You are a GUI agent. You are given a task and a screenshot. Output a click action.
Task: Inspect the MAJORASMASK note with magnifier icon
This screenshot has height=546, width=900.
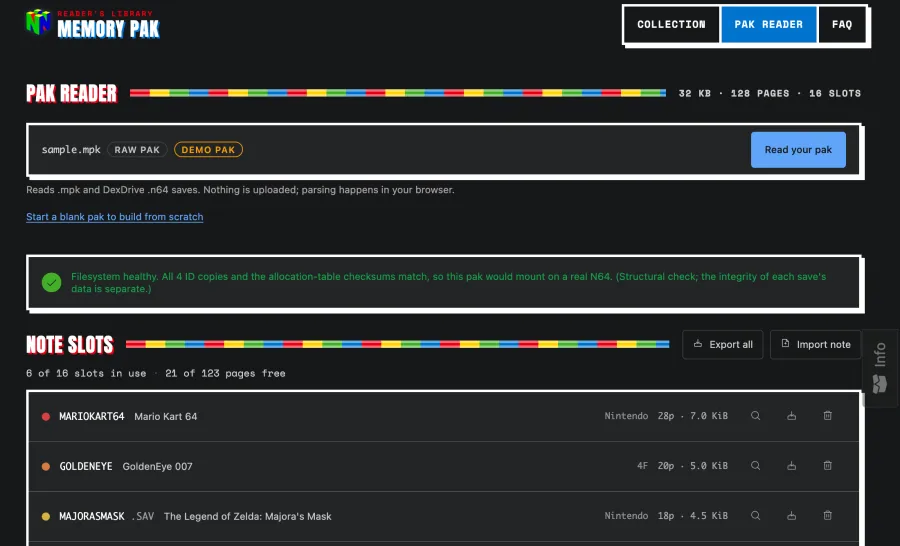pyautogui.click(x=755, y=516)
